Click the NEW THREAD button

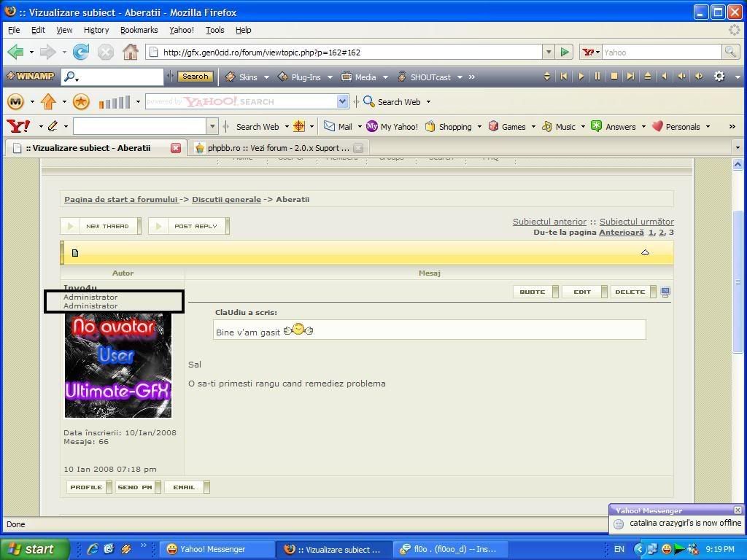click(101, 226)
